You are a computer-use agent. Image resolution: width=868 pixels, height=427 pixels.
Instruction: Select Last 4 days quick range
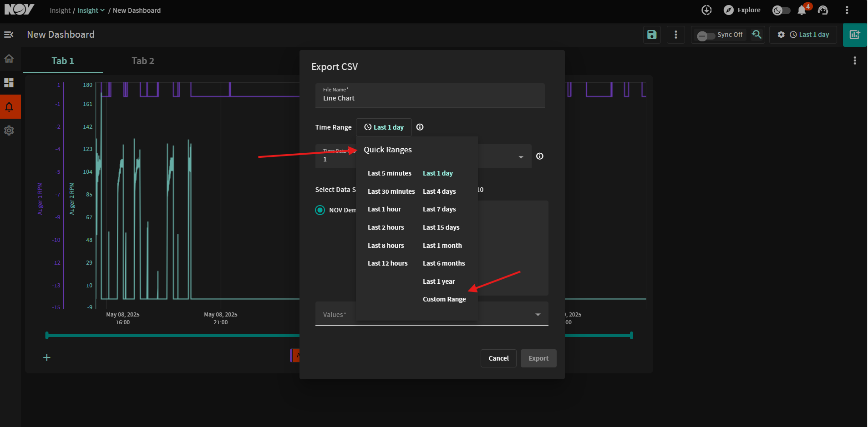(x=439, y=191)
